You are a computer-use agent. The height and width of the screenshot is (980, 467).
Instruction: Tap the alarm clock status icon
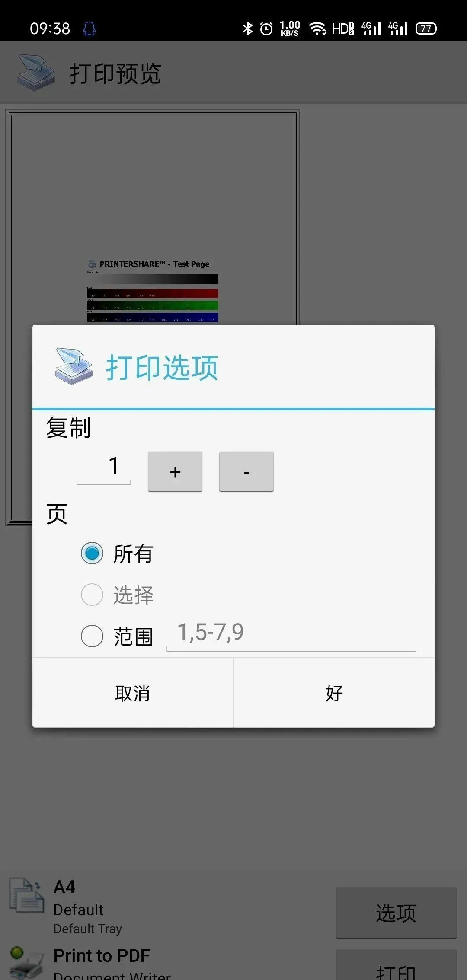tap(266, 29)
